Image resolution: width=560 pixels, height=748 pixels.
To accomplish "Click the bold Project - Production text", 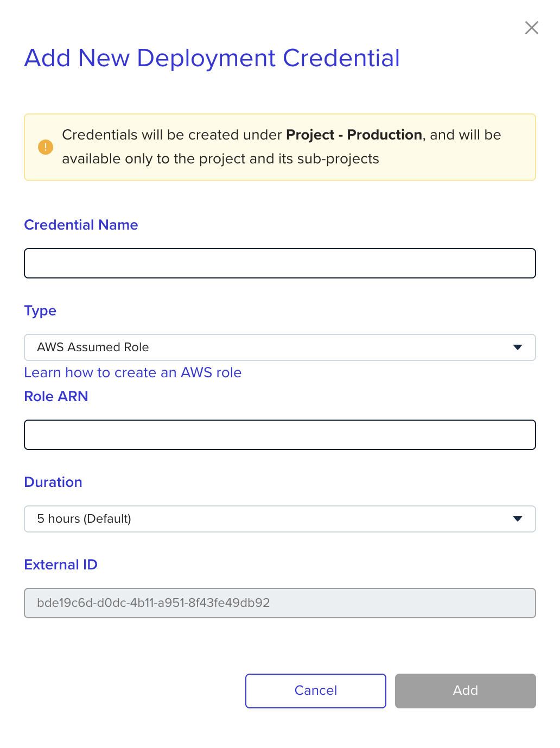I will tap(354, 135).
